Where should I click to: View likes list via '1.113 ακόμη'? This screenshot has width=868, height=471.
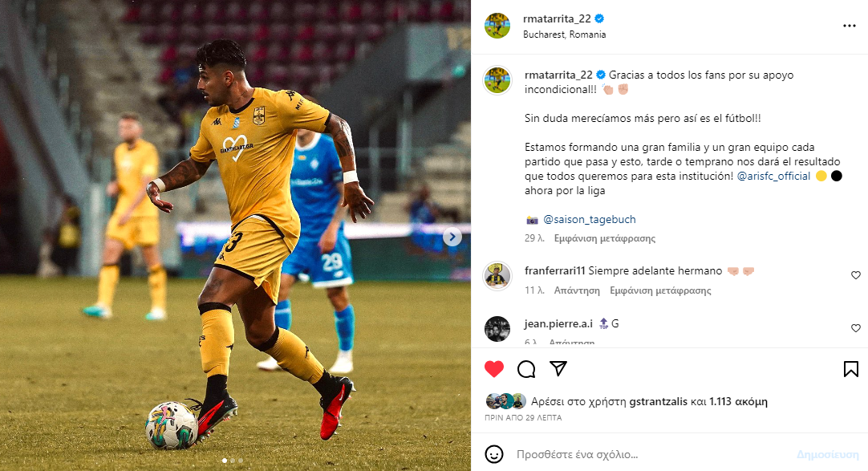tap(738, 401)
